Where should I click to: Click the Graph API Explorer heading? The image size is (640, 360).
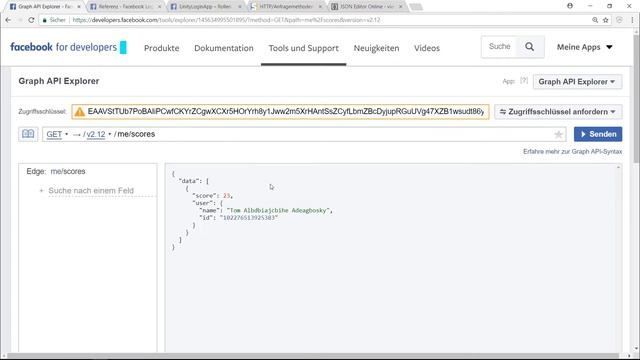[59, 81]
